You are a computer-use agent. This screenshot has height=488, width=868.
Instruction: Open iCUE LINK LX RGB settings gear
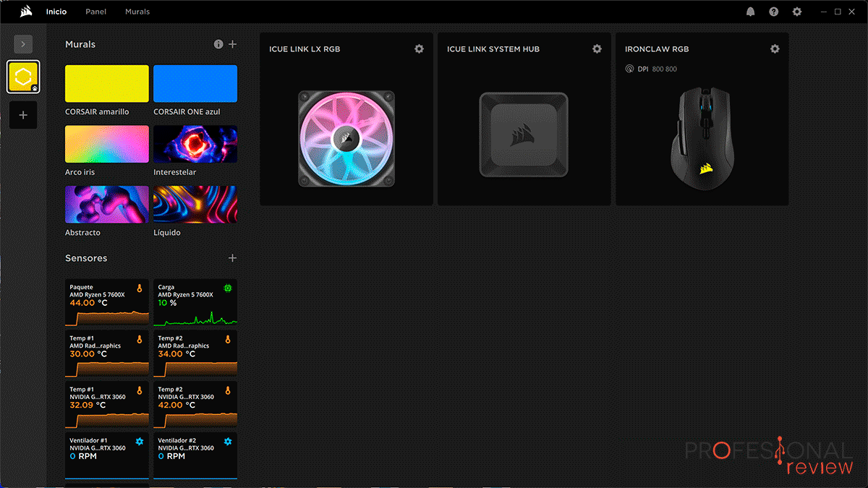tap(419, 48)
